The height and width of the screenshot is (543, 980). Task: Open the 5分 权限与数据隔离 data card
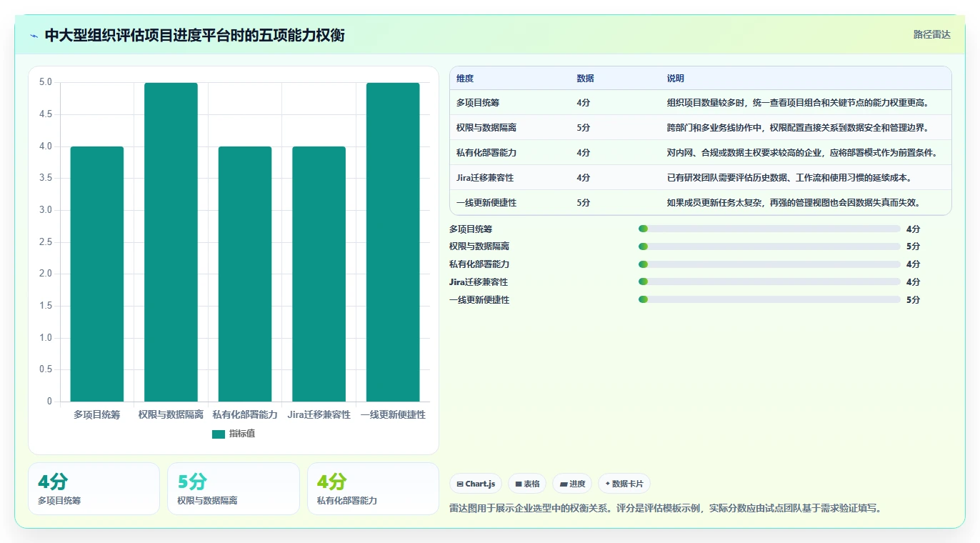coord(234,489)
